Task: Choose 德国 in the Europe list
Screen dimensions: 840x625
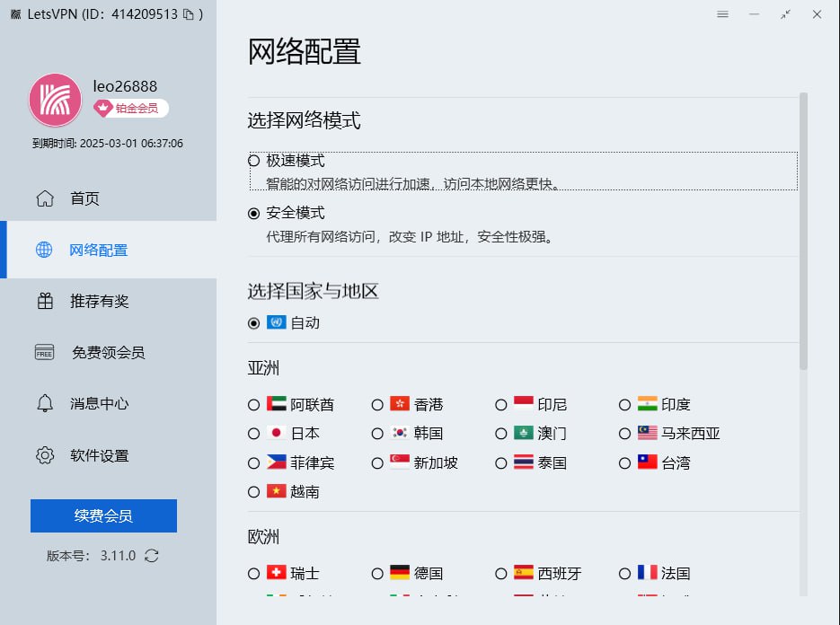Action: (x=377, y=573)
